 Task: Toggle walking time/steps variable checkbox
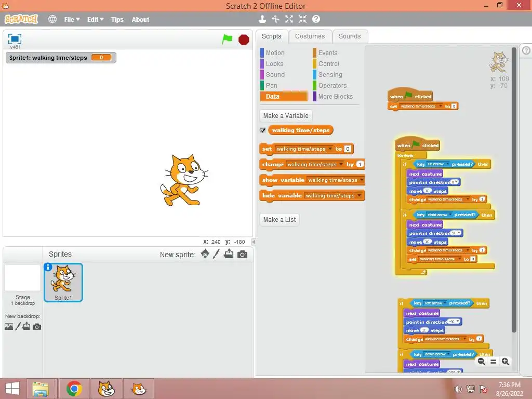(x=262, y=130)
